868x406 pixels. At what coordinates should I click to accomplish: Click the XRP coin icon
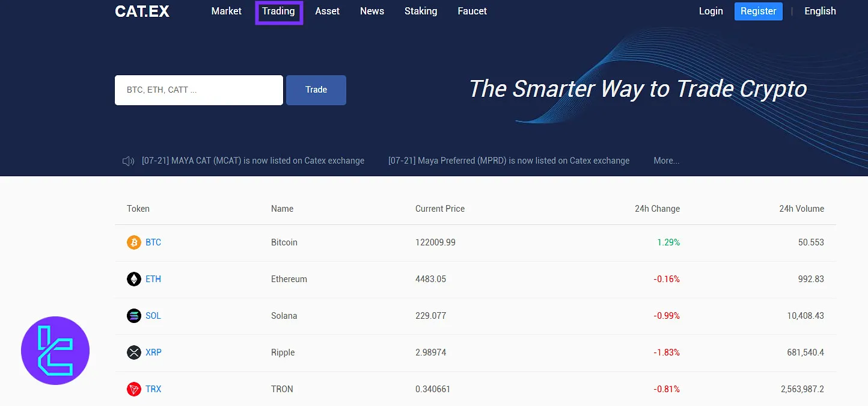click(x=133, y=352)
